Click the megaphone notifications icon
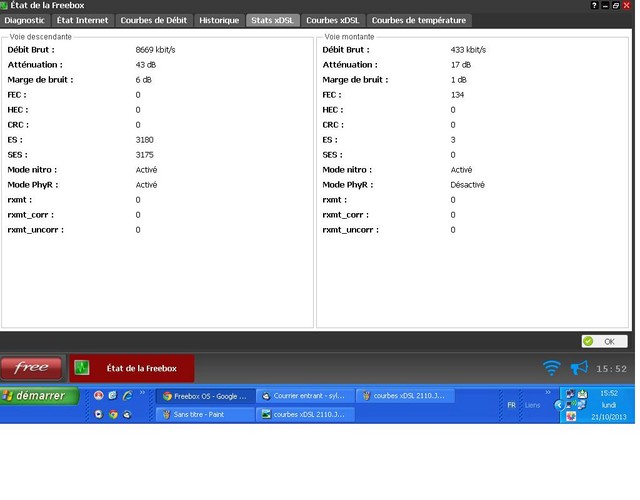640x500 pixels. tap(579, 368)
